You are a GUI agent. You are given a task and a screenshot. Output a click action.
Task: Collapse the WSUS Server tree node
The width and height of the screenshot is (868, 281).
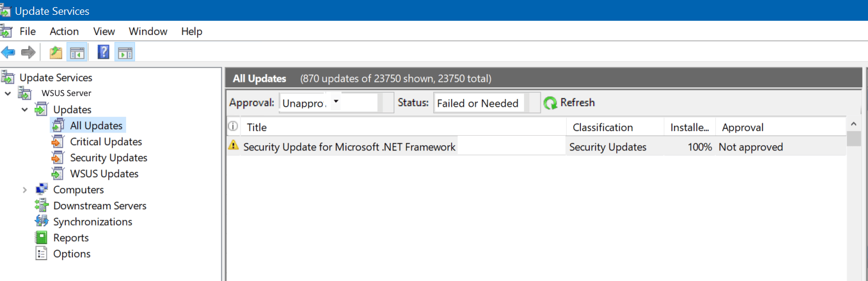(x=8, y=94)
